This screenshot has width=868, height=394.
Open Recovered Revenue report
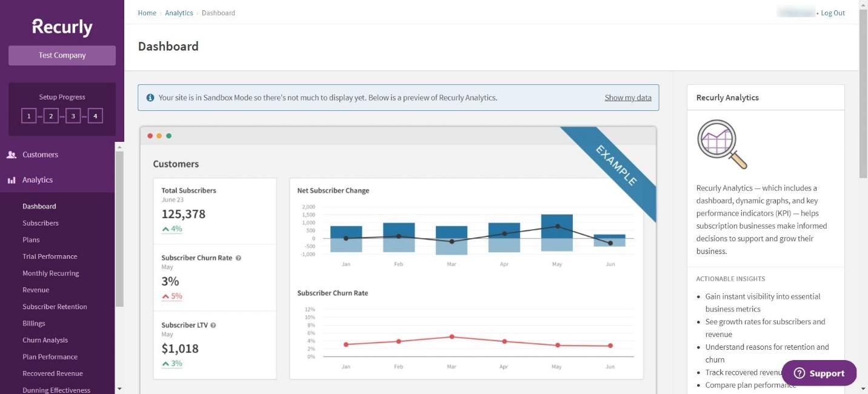(x=53, y=373)
